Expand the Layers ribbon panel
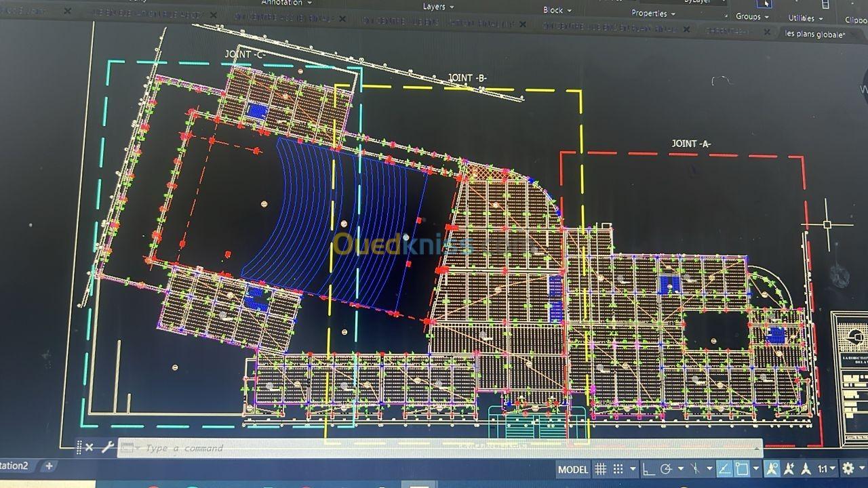The width and height of the screenshot is (868, 488). coord(439,7)
